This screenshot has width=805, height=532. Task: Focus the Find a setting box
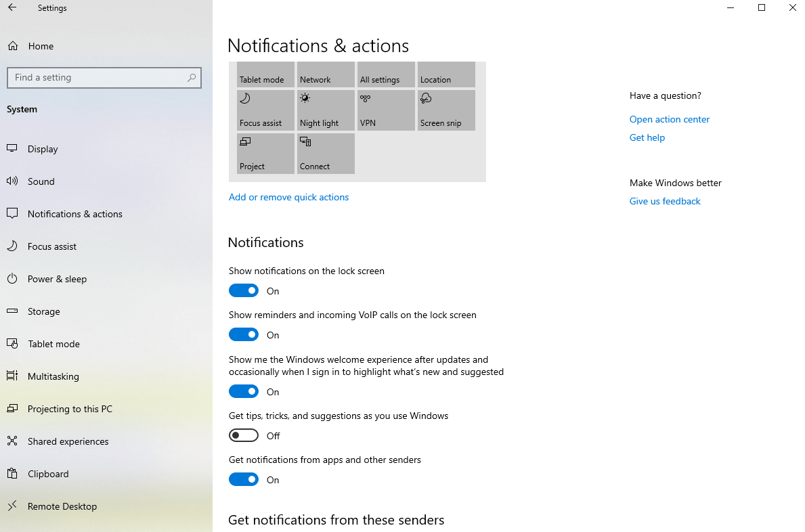pos(104,77)
